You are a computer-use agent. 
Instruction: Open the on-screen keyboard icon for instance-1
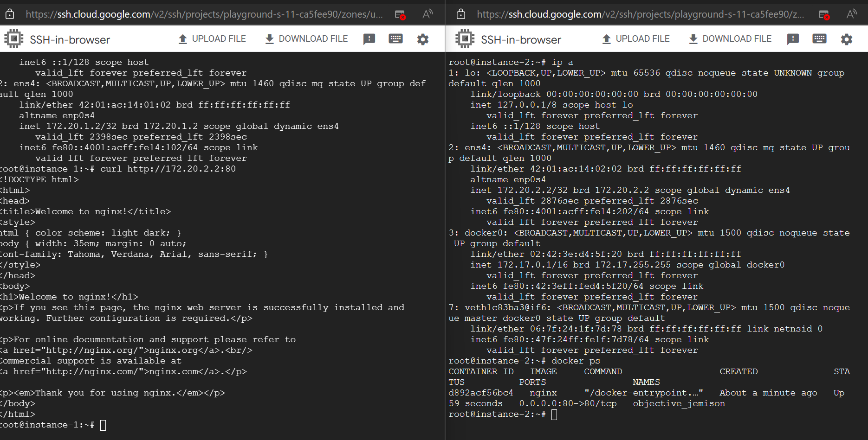pyautogui.click(x=396, y=39)
